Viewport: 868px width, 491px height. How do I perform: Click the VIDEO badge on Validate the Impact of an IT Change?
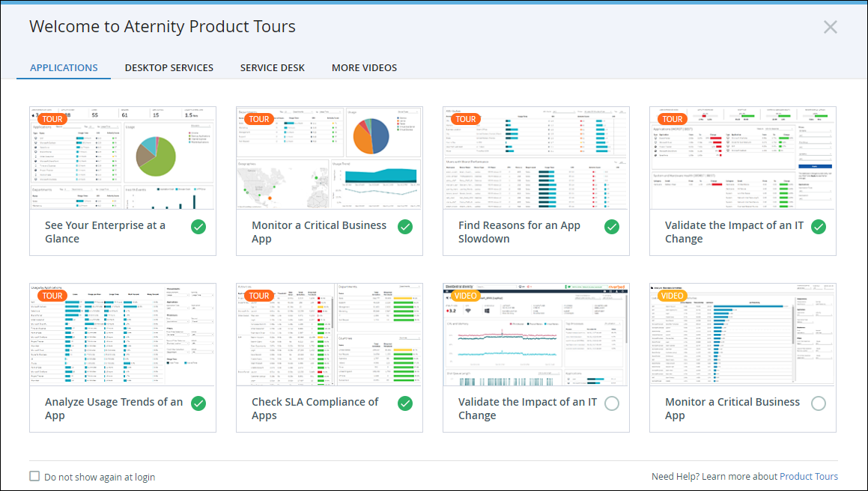tap(466, 295)
